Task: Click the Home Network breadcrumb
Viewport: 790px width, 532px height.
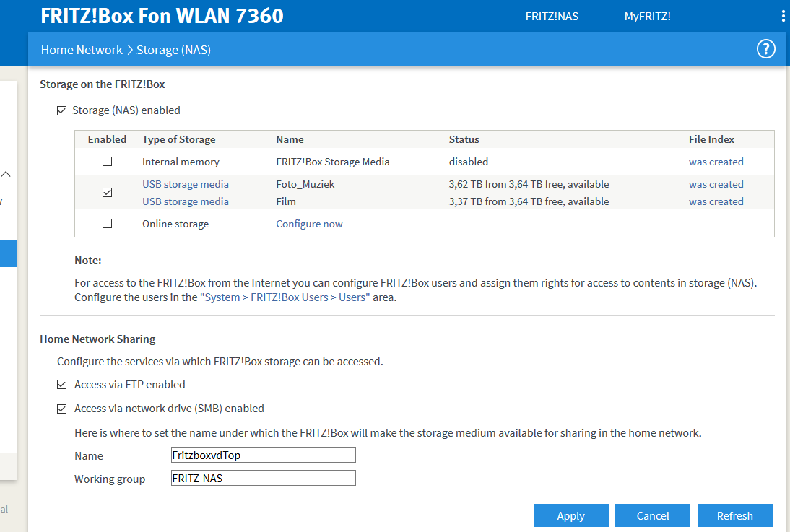Action: [x=82, y=50]
